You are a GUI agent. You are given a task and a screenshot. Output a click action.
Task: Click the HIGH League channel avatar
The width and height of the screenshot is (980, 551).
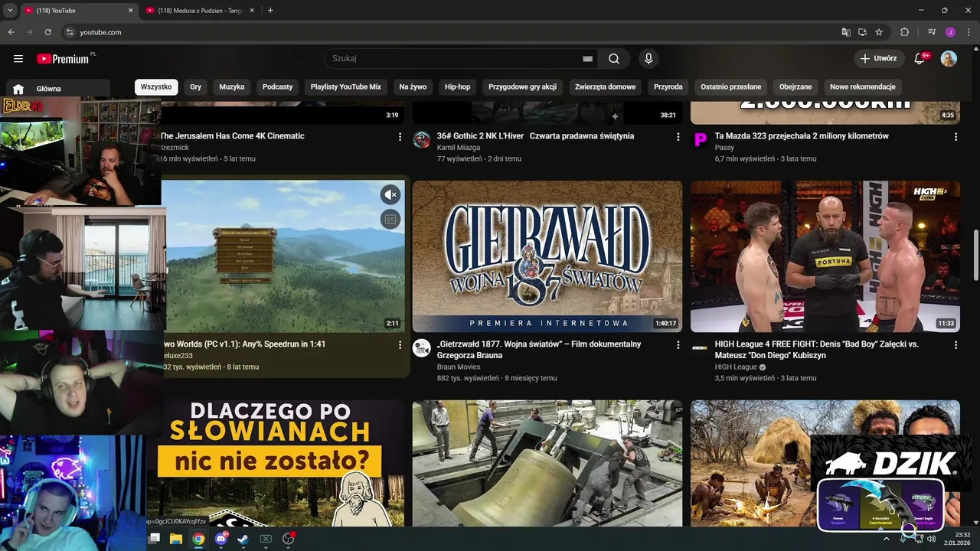[700, 348]
